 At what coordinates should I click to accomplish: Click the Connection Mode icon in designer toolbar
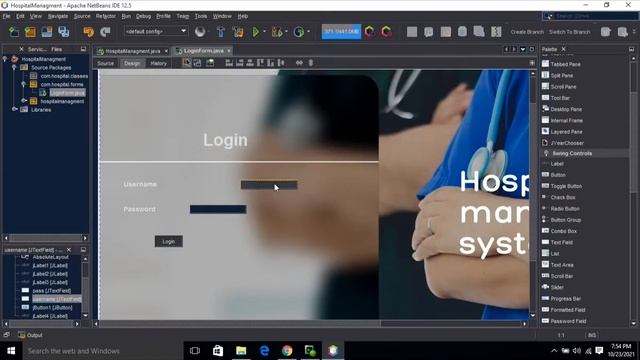point(198,63)
